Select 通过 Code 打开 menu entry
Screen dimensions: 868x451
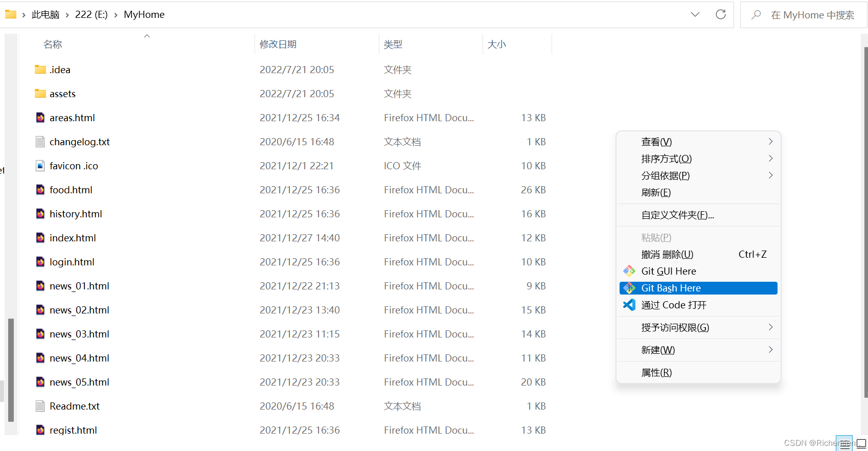(x=698, y=305)
